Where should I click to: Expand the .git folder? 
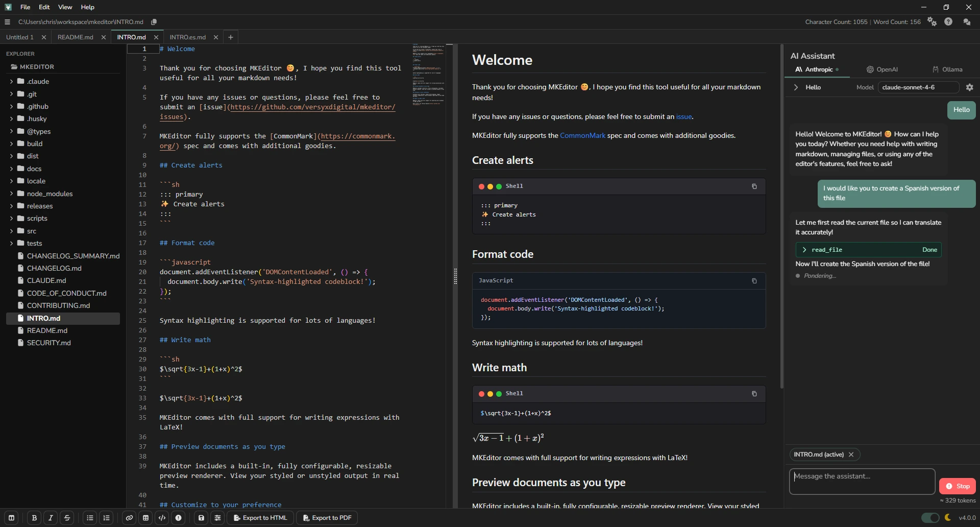coord(11,94)
